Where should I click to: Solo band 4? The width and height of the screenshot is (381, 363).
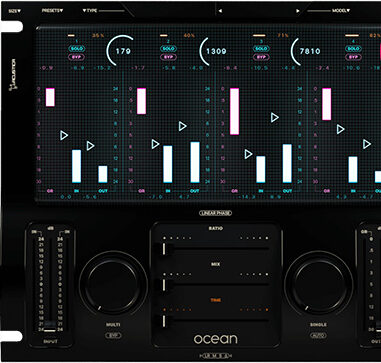[353, 49]
